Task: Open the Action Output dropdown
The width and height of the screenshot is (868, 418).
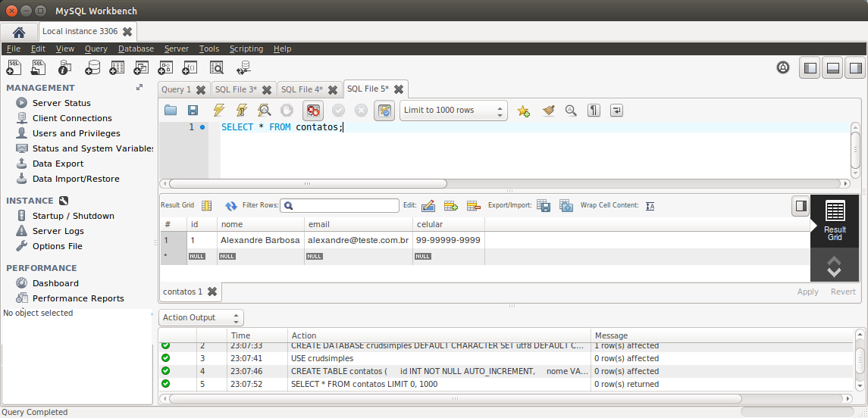Action: [x=202, y=317]
